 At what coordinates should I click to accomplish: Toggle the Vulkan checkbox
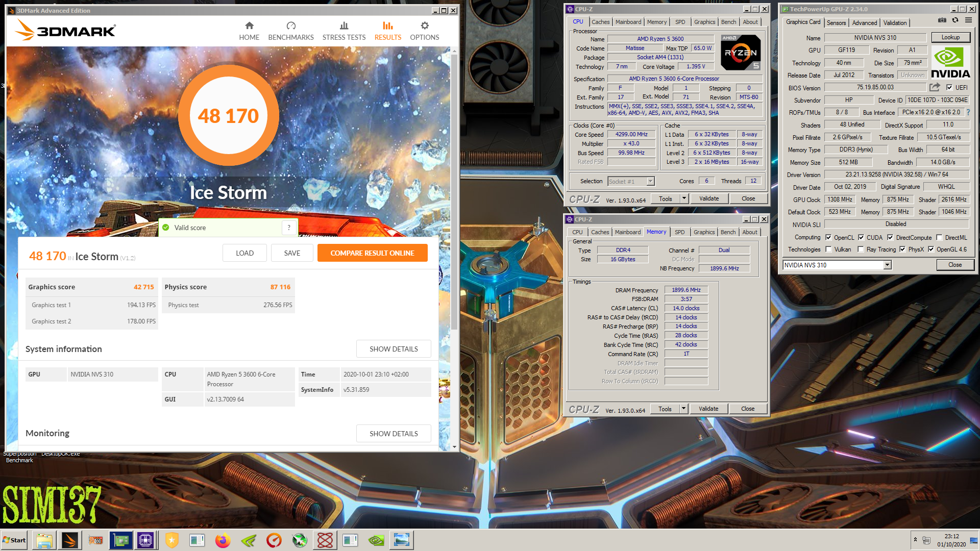click(828, 249)
